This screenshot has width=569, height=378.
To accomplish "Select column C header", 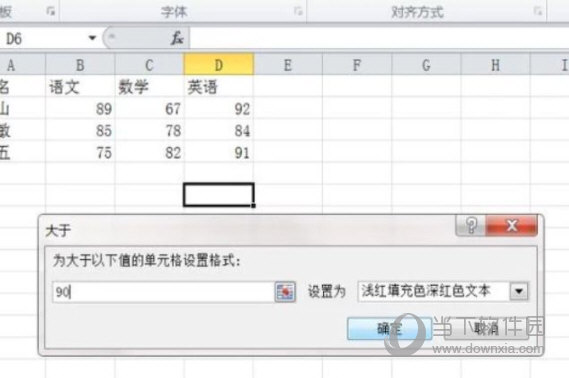I will click(x=149, y=65).
